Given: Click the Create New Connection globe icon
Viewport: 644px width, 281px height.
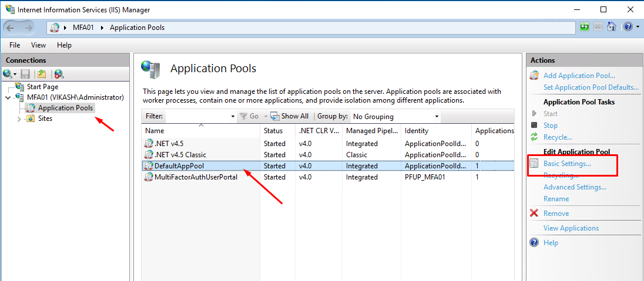Looking at the screenshot, I should 8,74.
